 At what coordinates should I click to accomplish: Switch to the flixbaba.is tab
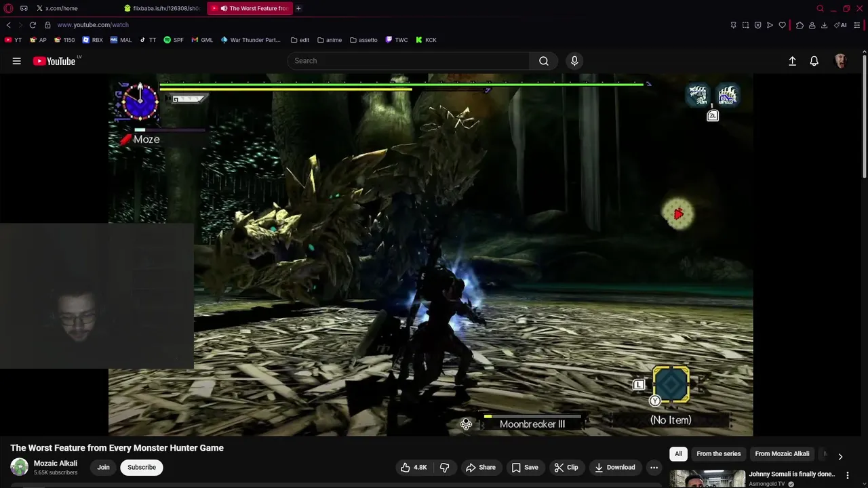click(161, 8)
